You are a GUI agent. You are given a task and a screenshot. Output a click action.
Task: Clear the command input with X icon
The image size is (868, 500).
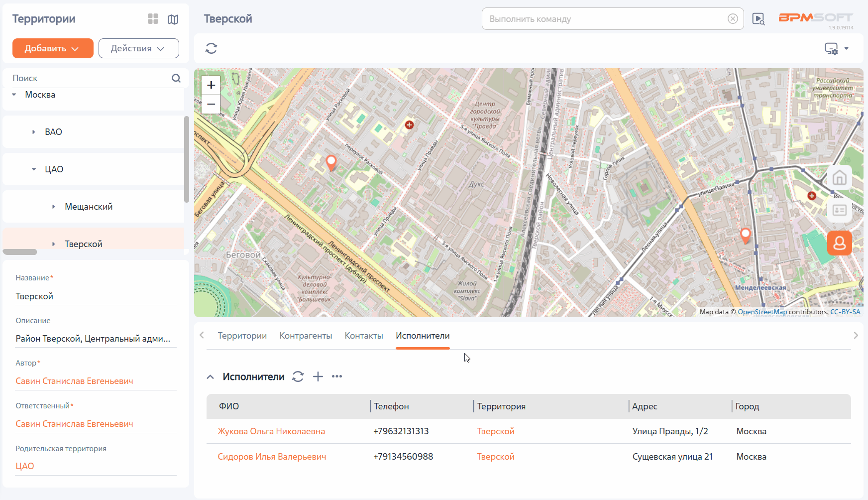[733, 19]
